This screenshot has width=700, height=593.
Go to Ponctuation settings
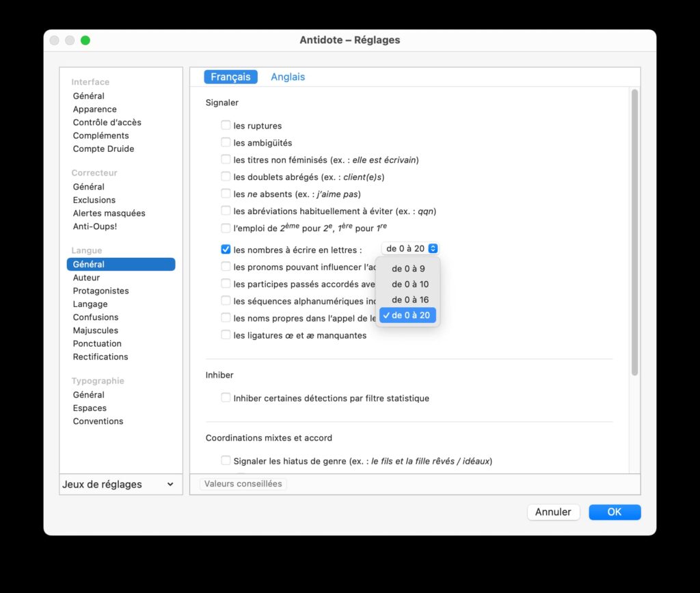97,344
